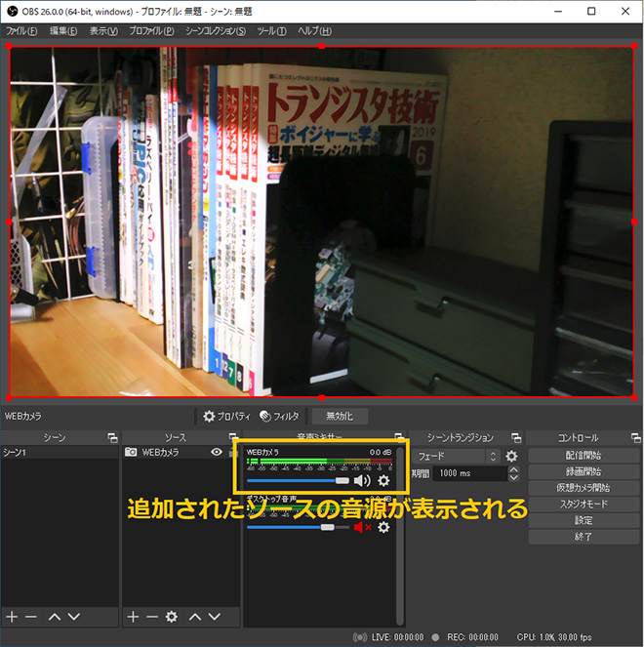Click the 配信開始 button
The height and width of the screenshot is (647, 644).
pos(584,456)
